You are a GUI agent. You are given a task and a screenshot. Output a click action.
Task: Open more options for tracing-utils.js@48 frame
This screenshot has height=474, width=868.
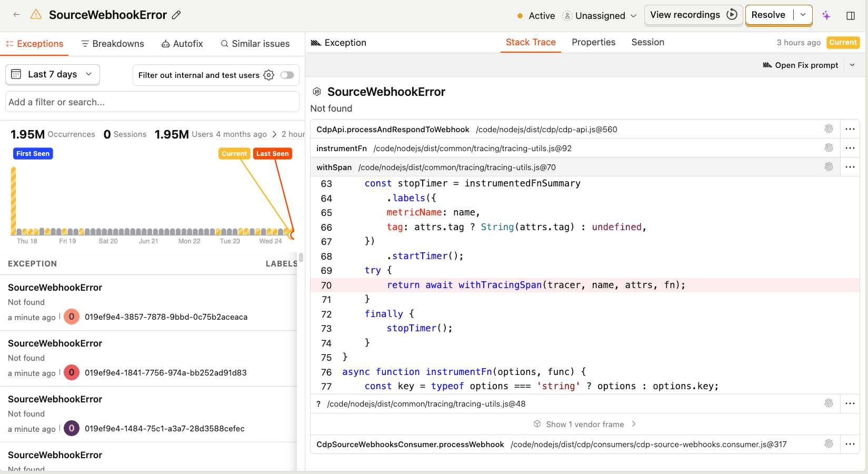point(850,403)
